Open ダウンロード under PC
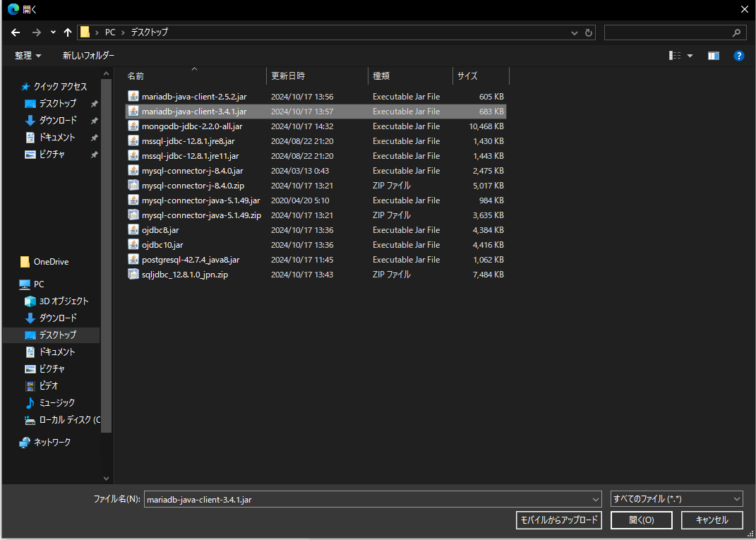756x540 pixels. click(x=51, y=318)
